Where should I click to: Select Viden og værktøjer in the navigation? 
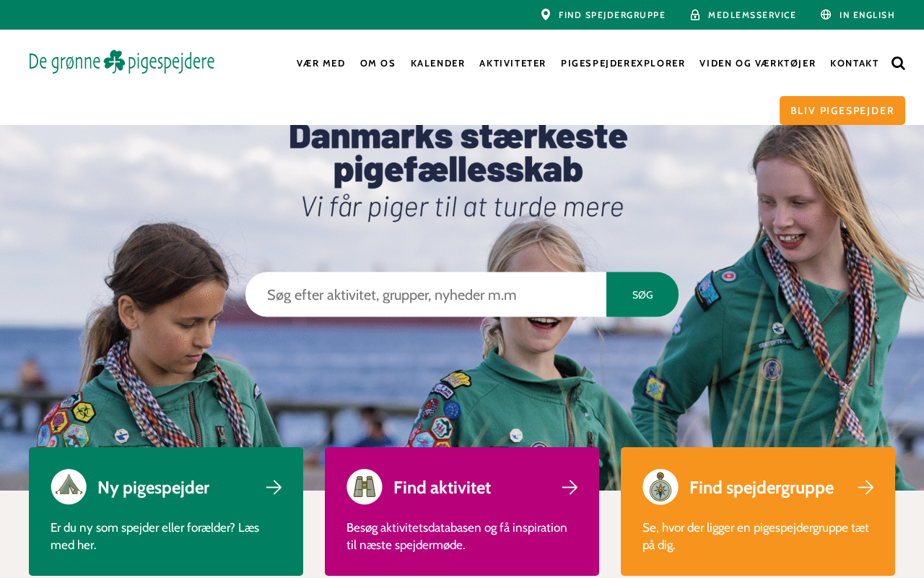coord(757,64)
